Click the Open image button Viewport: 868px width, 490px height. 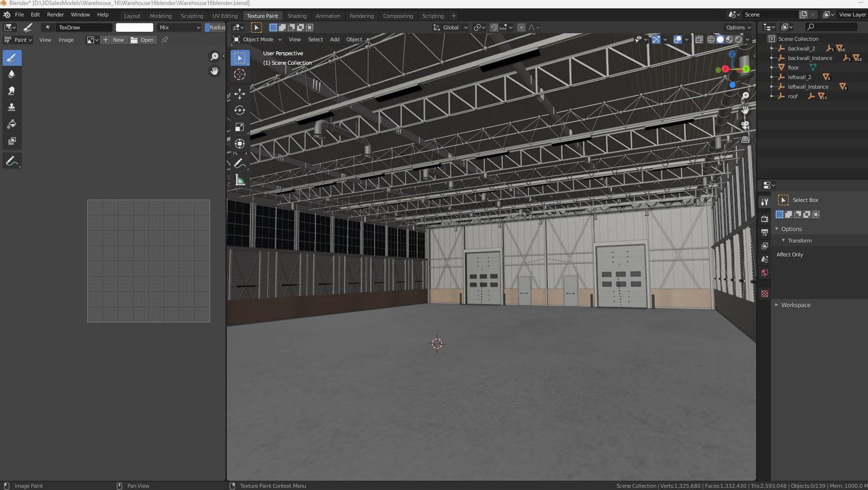142,40
